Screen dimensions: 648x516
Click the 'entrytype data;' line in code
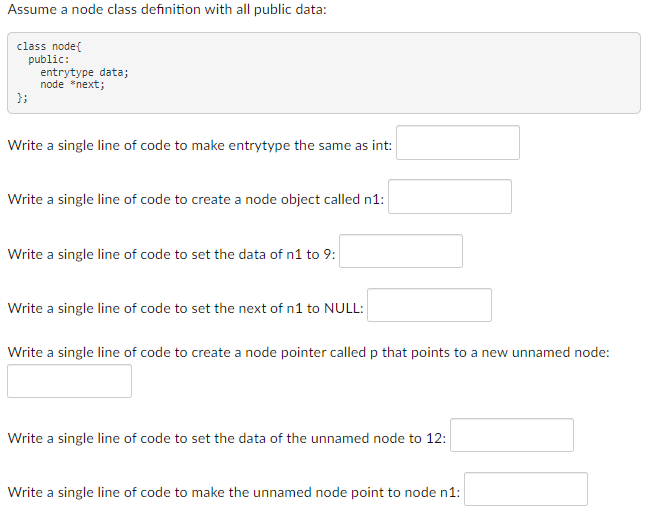84,72
